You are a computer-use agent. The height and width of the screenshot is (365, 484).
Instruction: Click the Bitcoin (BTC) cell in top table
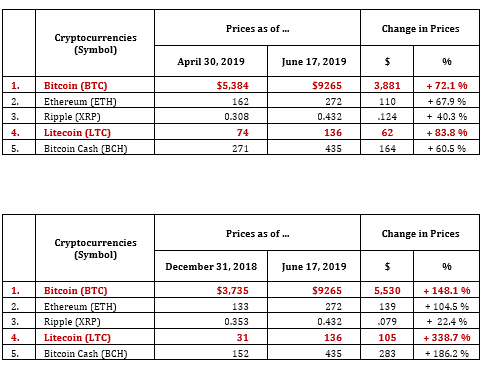tap(95, 85)
